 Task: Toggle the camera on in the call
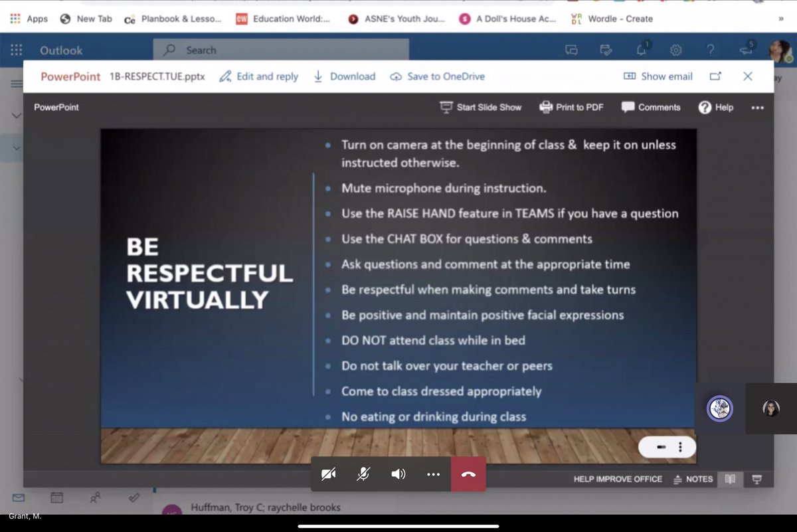click(x=329, y=474)
